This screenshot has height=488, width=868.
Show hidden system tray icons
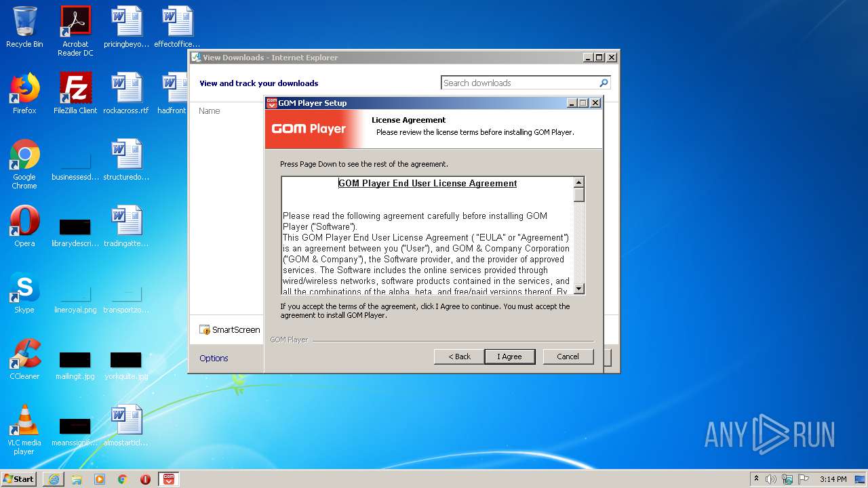coord(756,479)
